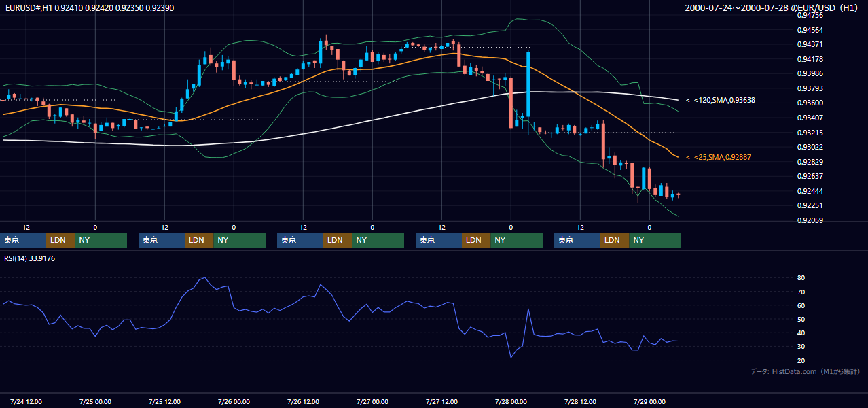Click RSI scale level 80
868x408 pixels.
(x=801, y=278)
